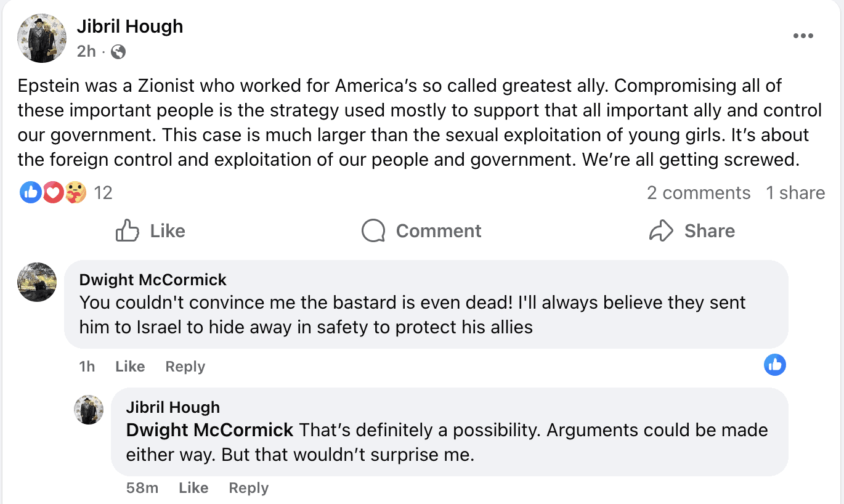Click the Comment speech bubble button
Screen dimensions: 844x504
[421, 231]
